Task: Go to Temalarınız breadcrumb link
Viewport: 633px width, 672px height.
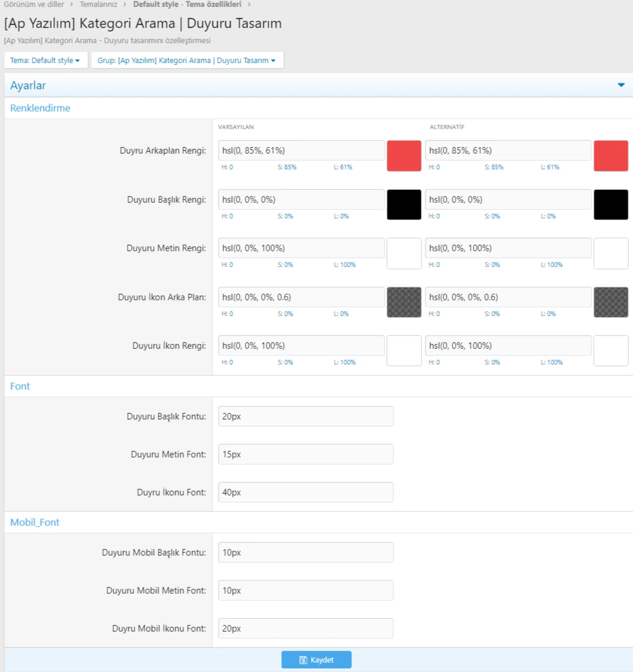Action: (x=98, y=4)
